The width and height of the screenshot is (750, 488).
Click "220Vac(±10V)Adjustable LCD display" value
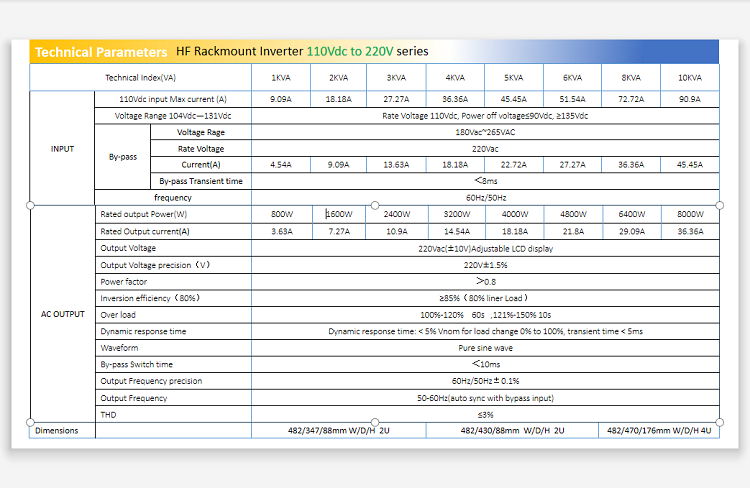point(485,249)
